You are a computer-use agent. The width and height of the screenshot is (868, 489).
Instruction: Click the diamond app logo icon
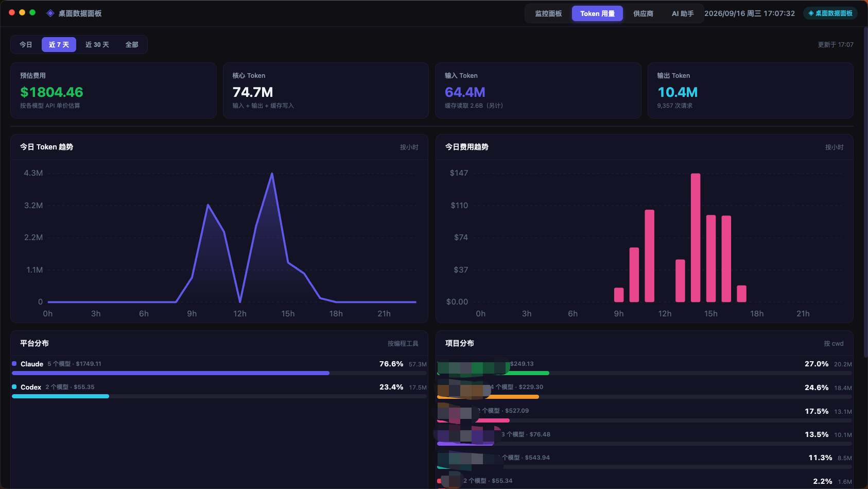click(x=50, y=13)
